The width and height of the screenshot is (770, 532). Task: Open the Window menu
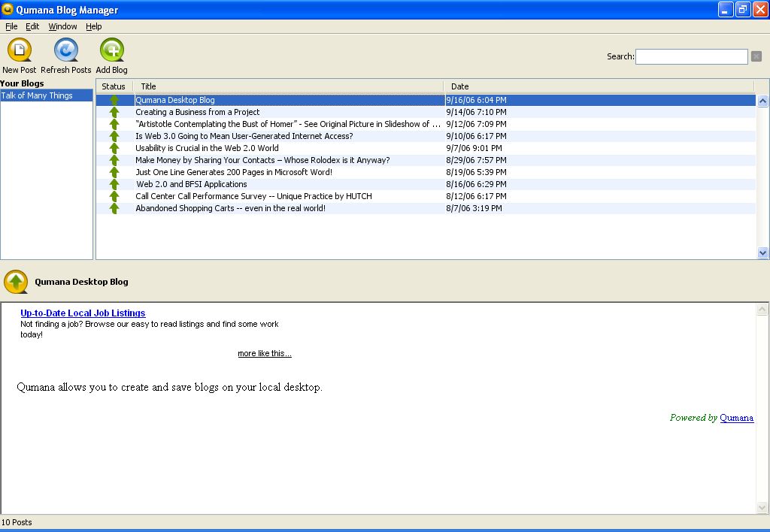pyautogui.click(x=62, y=26)
